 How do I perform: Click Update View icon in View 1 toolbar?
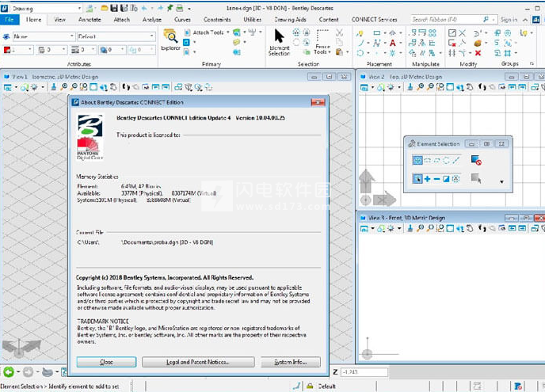pyautogui.click(x=54, y=87)
